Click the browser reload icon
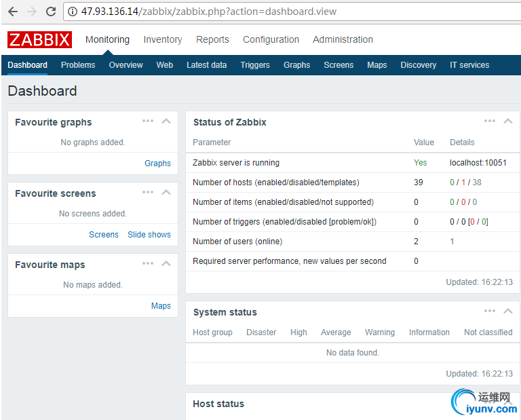521x420 pixels. coord(51,12)
